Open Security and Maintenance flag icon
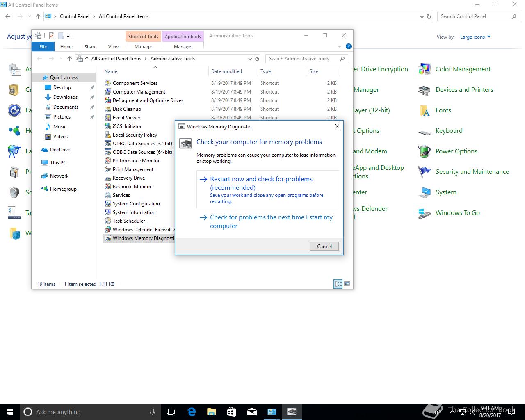This screenshot has width=525, height=420. 425,172
